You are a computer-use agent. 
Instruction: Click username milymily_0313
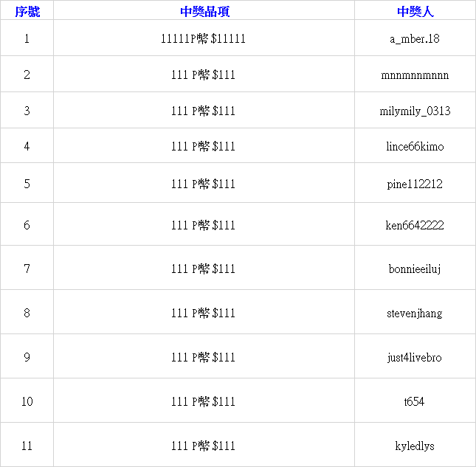(415, 111)
